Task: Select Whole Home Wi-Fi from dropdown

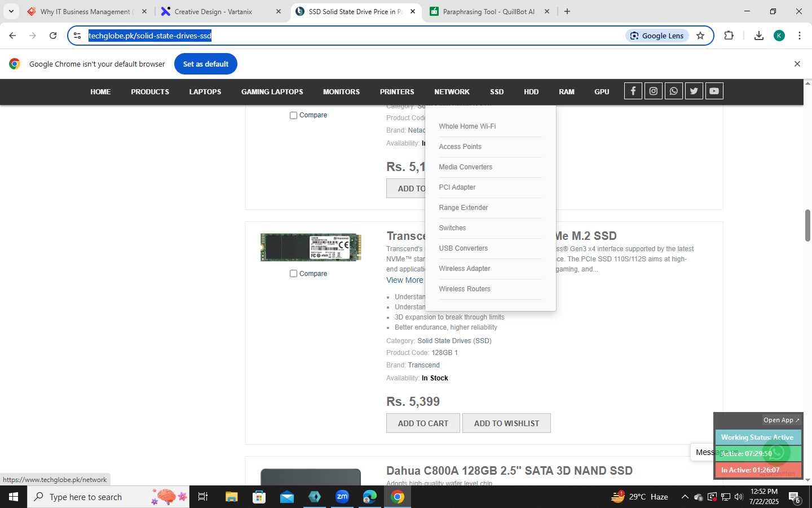Action: [467, 126]
